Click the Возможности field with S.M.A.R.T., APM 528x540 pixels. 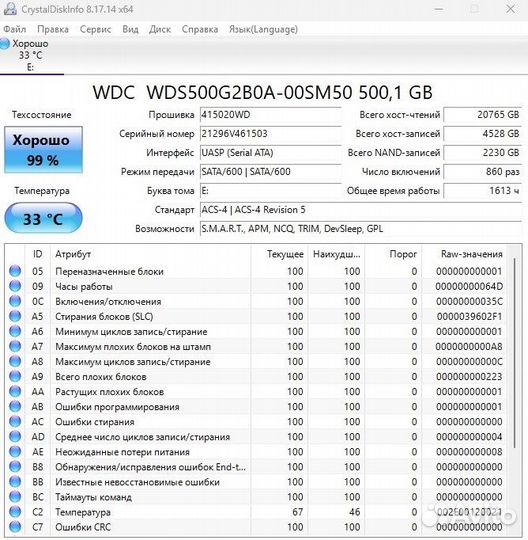(x=361, y=229)
